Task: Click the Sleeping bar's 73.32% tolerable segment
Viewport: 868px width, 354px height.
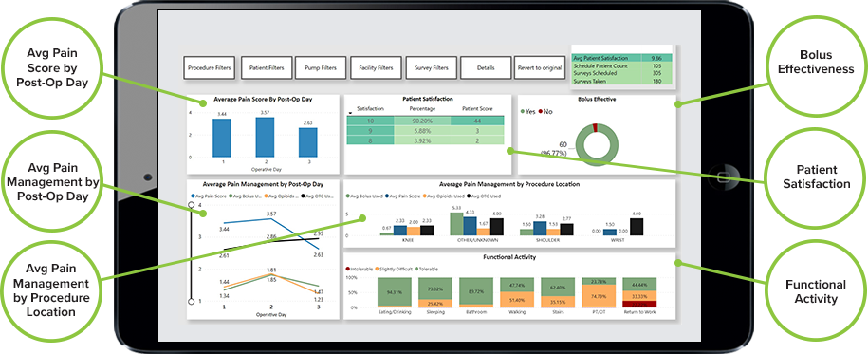Action: point(435,289)
